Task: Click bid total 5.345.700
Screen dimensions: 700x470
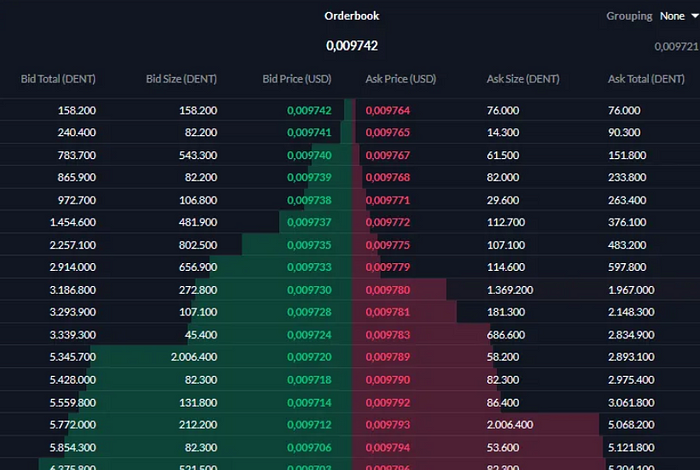Action: (73, 357)
